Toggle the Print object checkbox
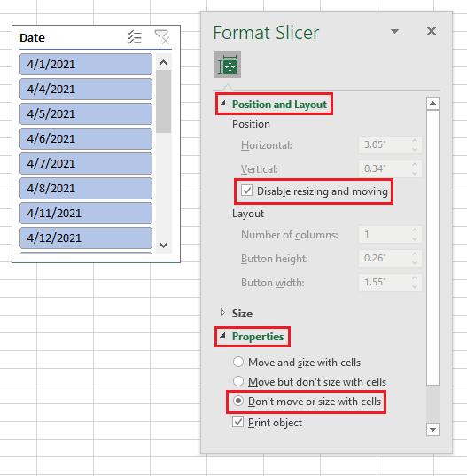467x476 pixels. 237,422
